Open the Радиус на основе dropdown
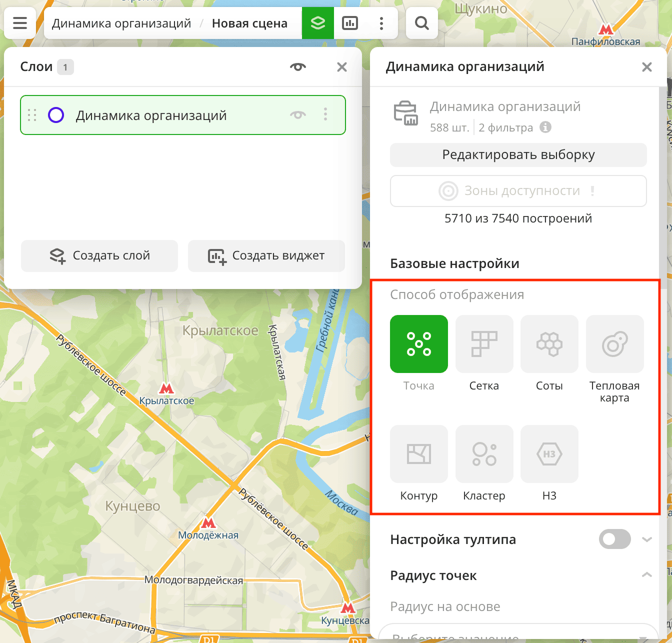Viewport: 672px width, 643px height. pyautogui.click(x=518, y=634)
